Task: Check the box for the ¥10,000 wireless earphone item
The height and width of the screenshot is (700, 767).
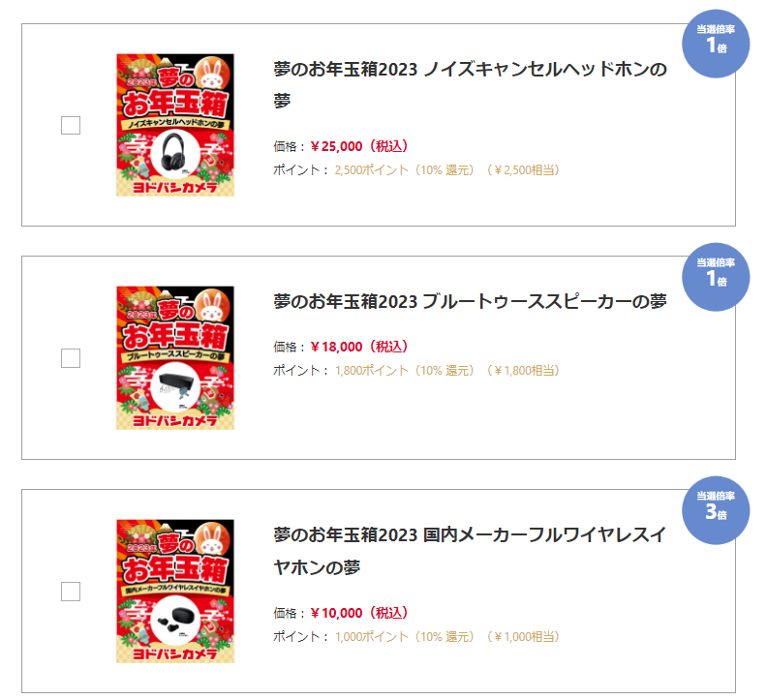Action: click(x=71, y=592)
